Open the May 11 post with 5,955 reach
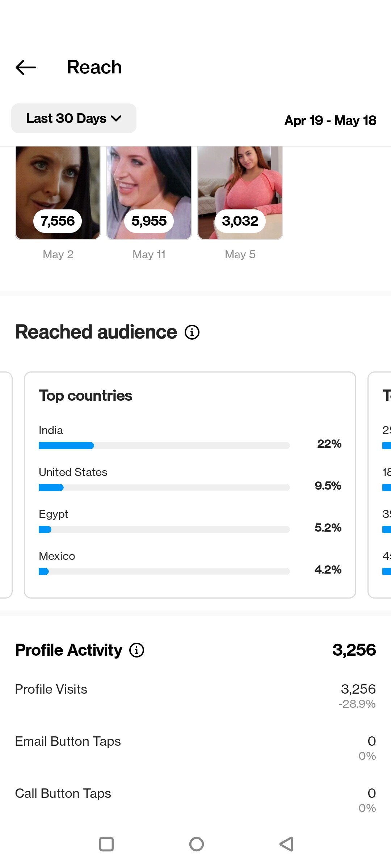 point(149,193)
